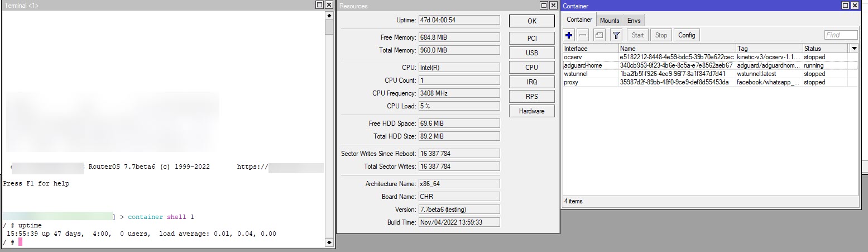Focus the Find field in Container window

[841, 35]
